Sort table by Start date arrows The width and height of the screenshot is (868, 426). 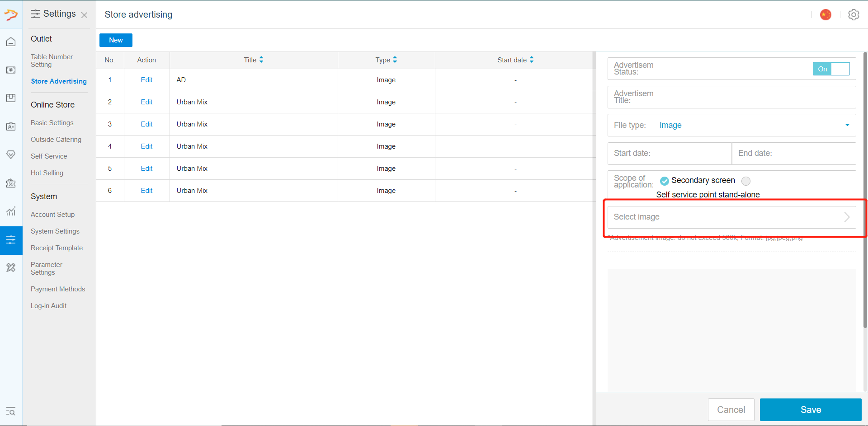point(532,60)
